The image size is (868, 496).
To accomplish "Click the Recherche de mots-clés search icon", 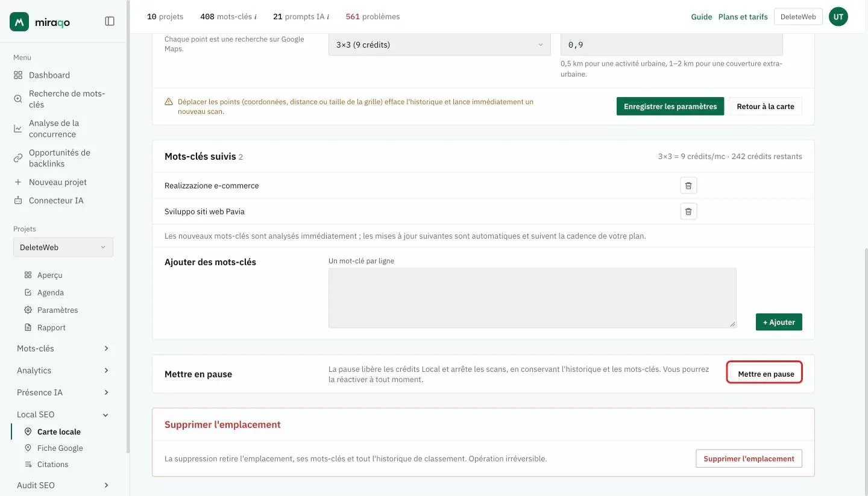I will 18,99.
